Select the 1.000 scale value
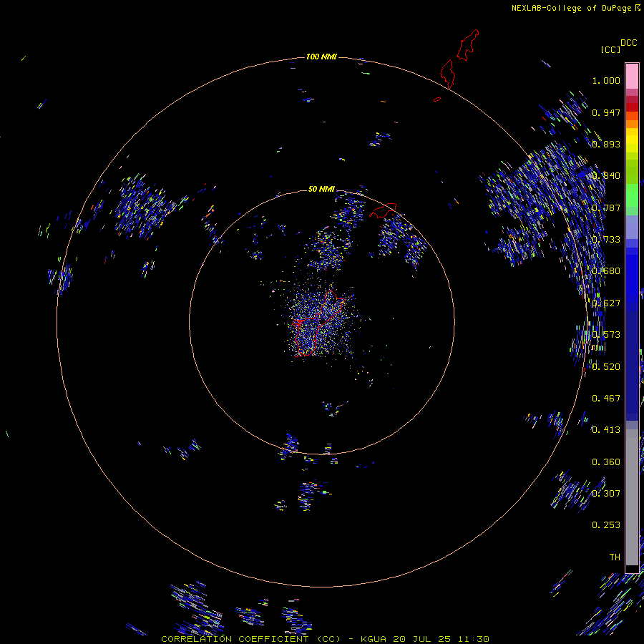 click(x=606, y=80)
